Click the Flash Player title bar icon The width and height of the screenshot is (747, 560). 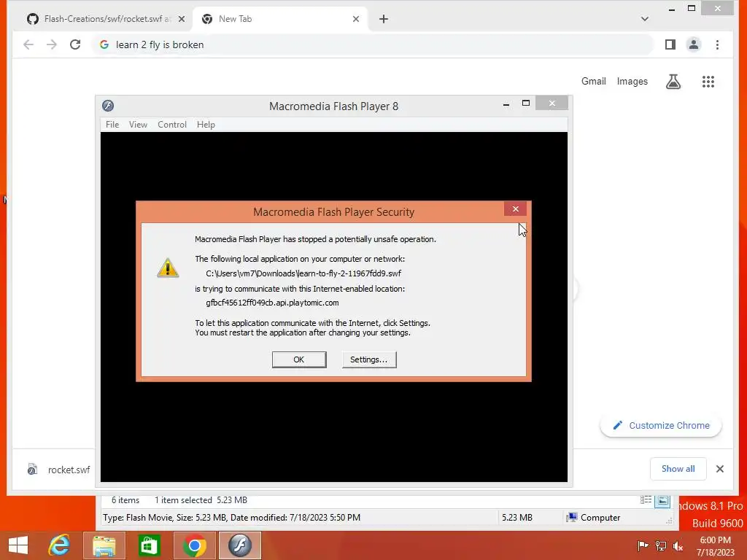click(108, 106)
